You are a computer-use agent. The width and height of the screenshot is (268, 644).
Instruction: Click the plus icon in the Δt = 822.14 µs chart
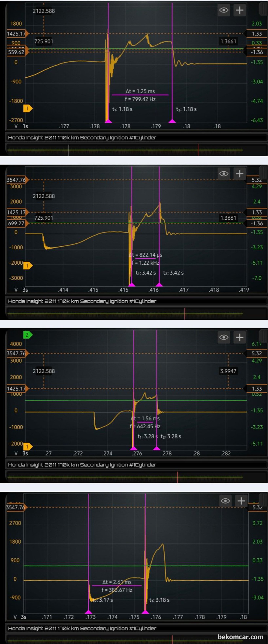pos(239,174)
